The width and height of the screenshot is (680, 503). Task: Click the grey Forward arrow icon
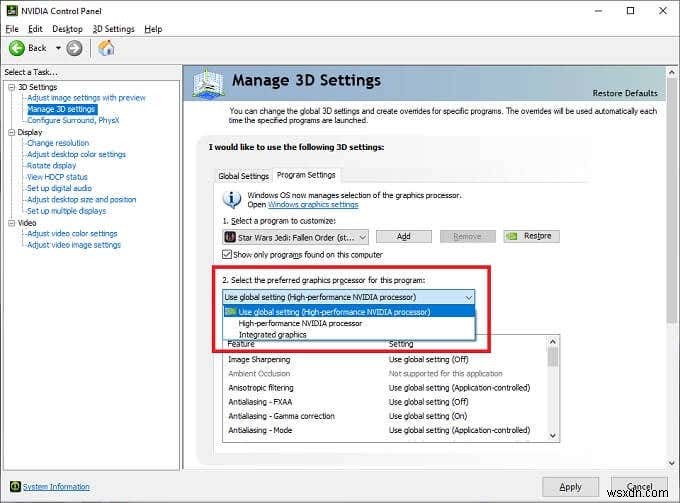[74, 48]
